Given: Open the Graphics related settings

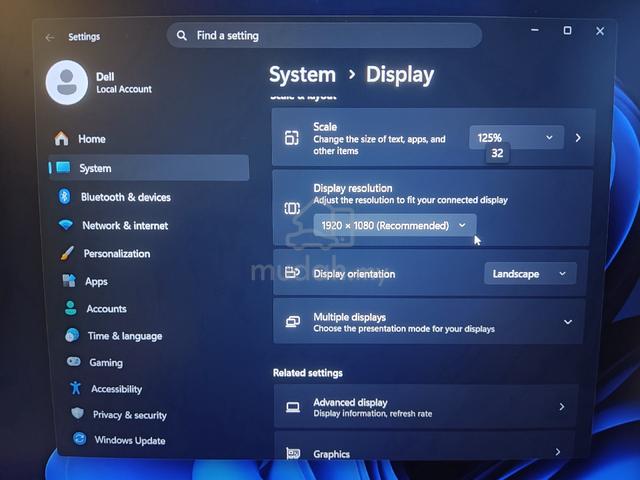Looking at the screenshot, I should pyautogui.click(x=424, y=453).
